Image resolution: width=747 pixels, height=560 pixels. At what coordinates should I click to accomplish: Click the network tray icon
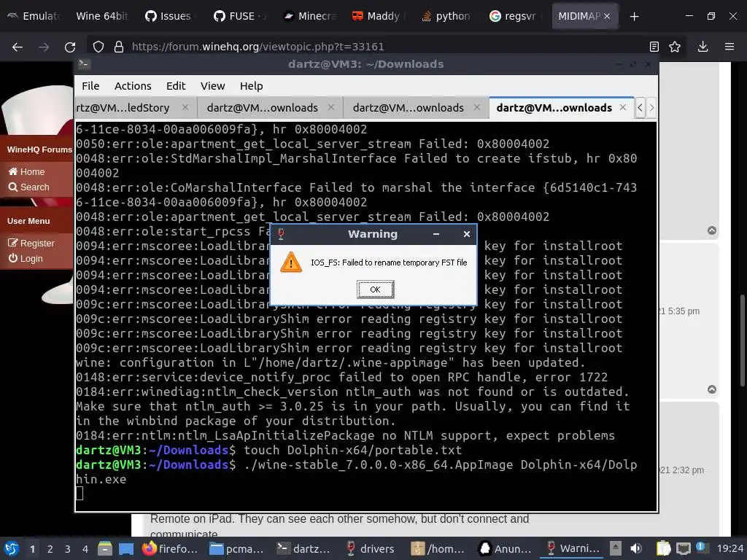[684, 548]
